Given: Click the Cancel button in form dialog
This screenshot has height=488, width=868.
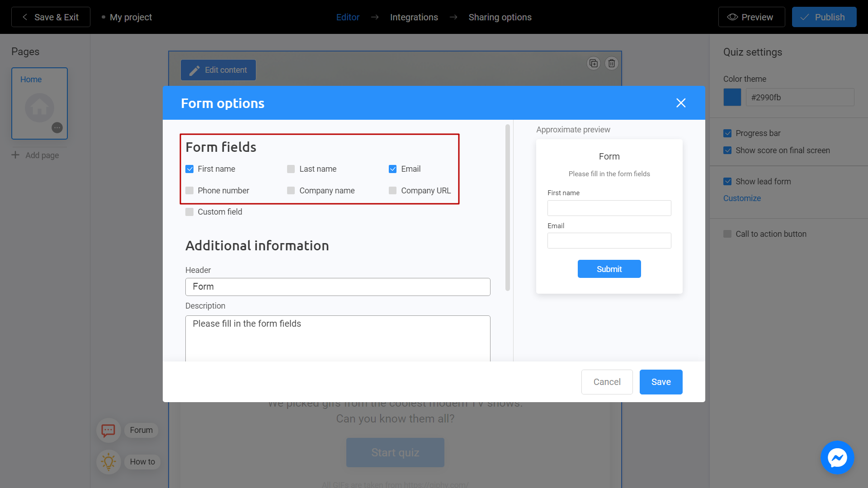Looking at the screenshot, I should point(607,382).
